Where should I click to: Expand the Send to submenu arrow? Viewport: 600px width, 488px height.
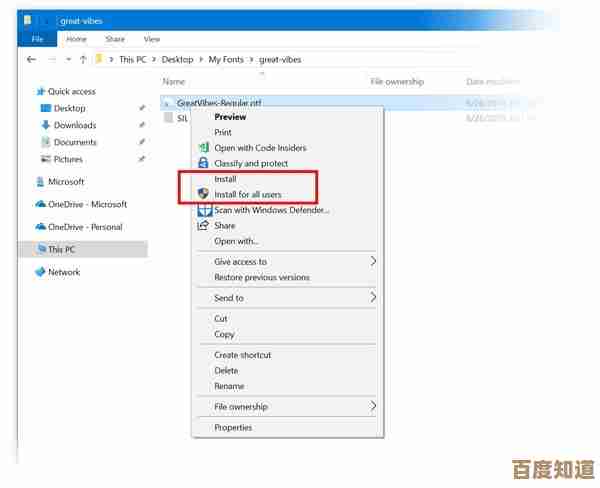373,297
